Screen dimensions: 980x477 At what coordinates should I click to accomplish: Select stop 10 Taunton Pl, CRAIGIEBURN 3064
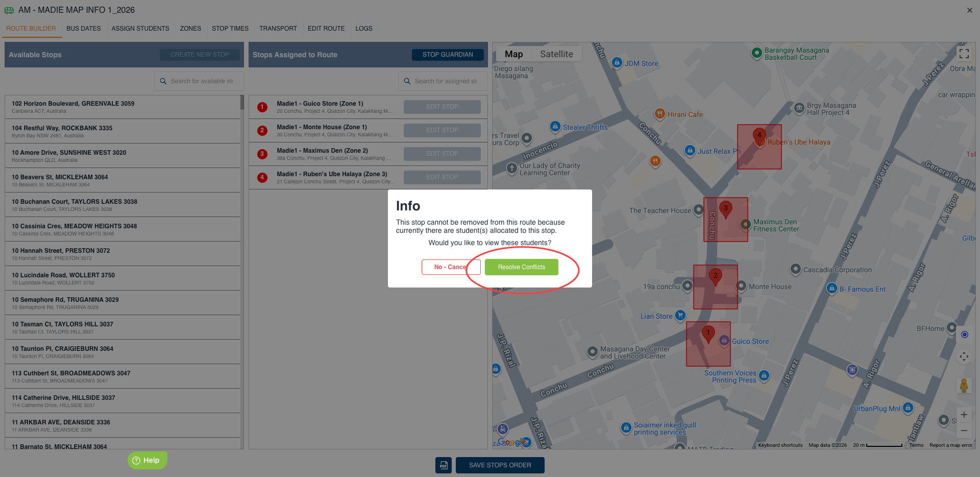122,352
